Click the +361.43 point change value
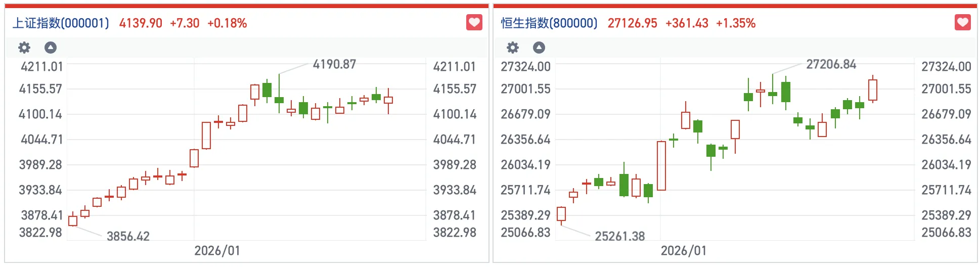The image size is (980, 267). coord(687,23)
